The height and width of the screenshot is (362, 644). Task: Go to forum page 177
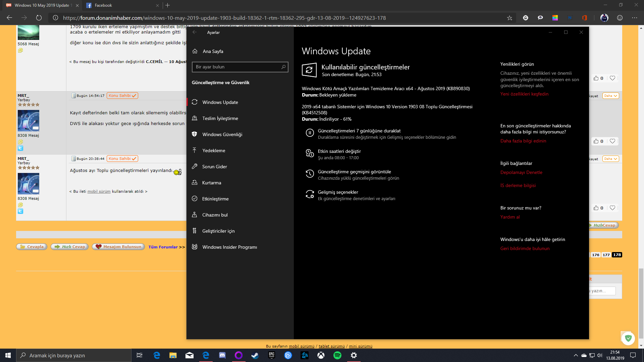(x=606, y=255)
